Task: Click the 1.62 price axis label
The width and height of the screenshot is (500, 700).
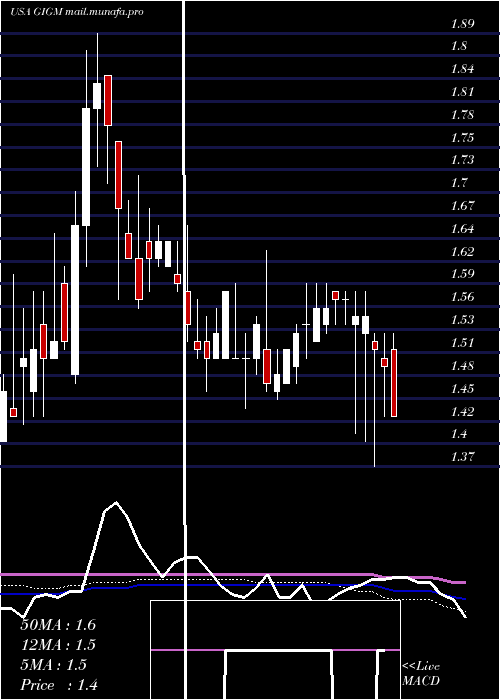Action: click(x=462, y=252)
